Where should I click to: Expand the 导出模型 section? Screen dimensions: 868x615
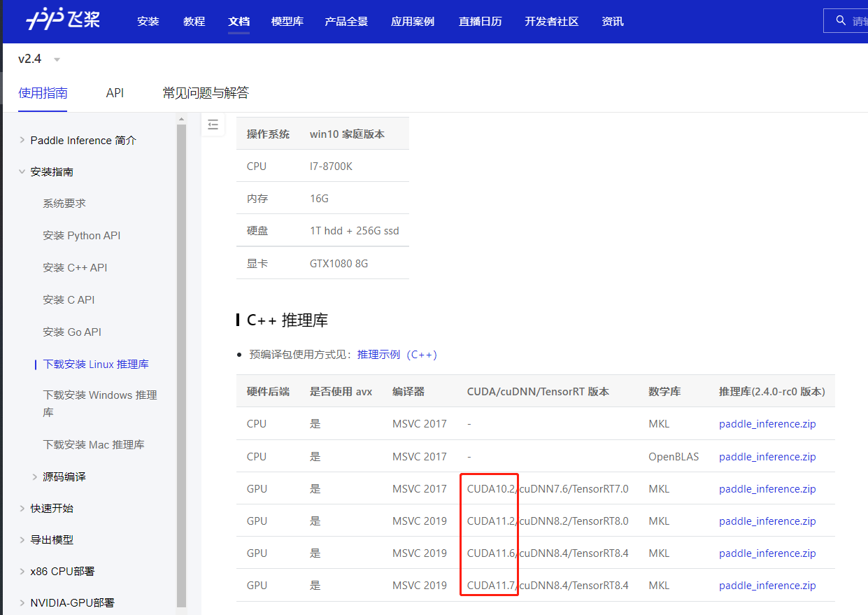[22, 539]
